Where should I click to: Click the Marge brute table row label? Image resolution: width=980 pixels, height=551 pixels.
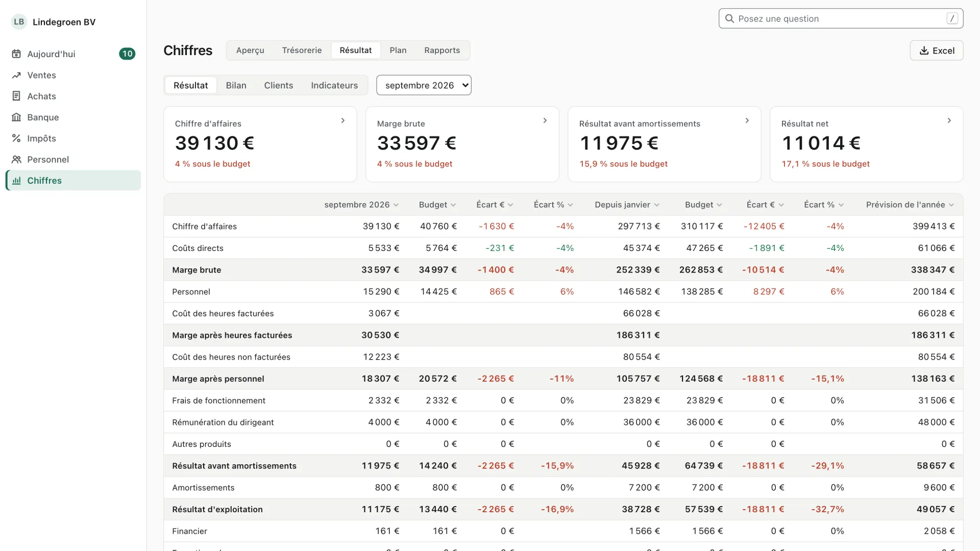(197, 270)
